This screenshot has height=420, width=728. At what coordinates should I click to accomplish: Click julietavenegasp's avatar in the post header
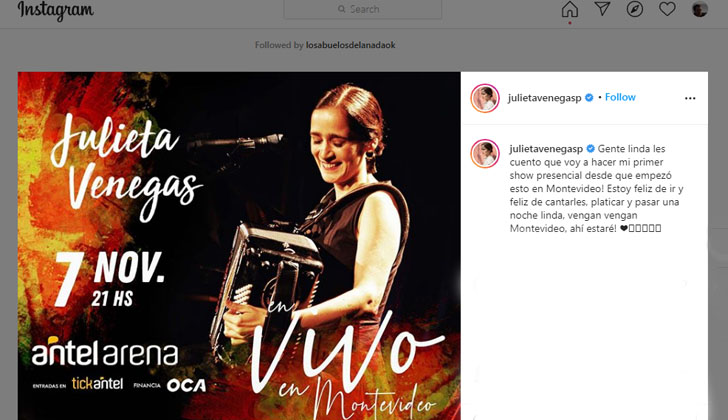pyautogui.click(x=485, y=98)
